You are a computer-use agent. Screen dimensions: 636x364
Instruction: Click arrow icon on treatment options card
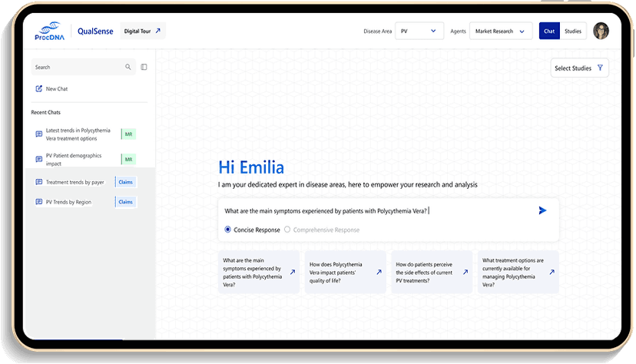point(552,272)
